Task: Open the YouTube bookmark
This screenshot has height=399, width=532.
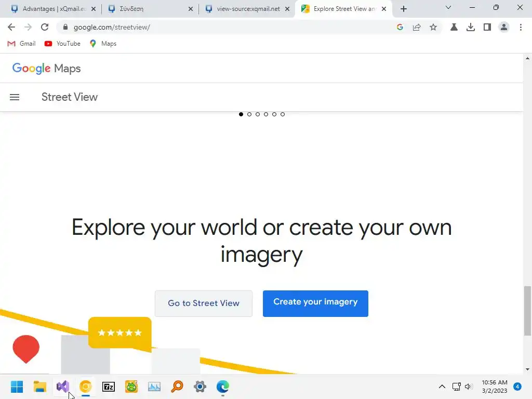Action: click(x=62, y=44)
